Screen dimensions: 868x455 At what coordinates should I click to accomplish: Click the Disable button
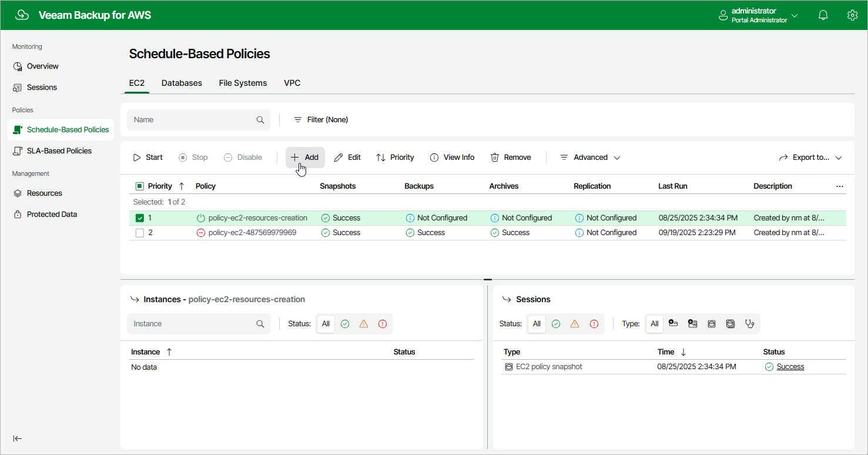click(243, 158)
